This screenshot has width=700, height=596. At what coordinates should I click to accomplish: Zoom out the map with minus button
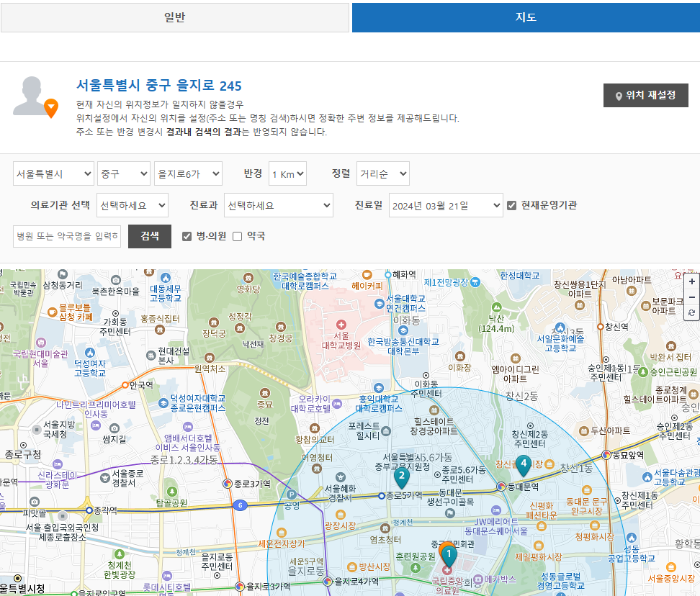tap(691, 297)
